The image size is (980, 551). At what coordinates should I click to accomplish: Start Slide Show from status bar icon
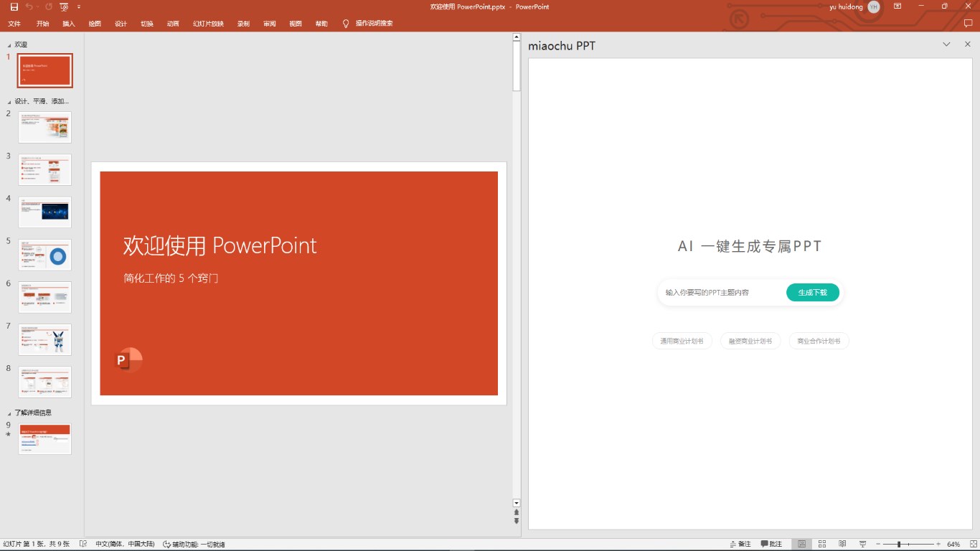point(863,545)
